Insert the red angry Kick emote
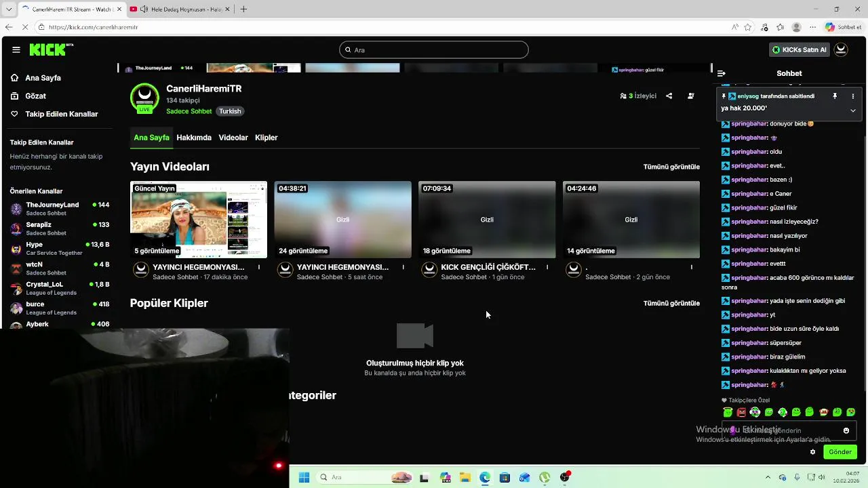This screenshot has height=488, width=868. click(741, 412)
